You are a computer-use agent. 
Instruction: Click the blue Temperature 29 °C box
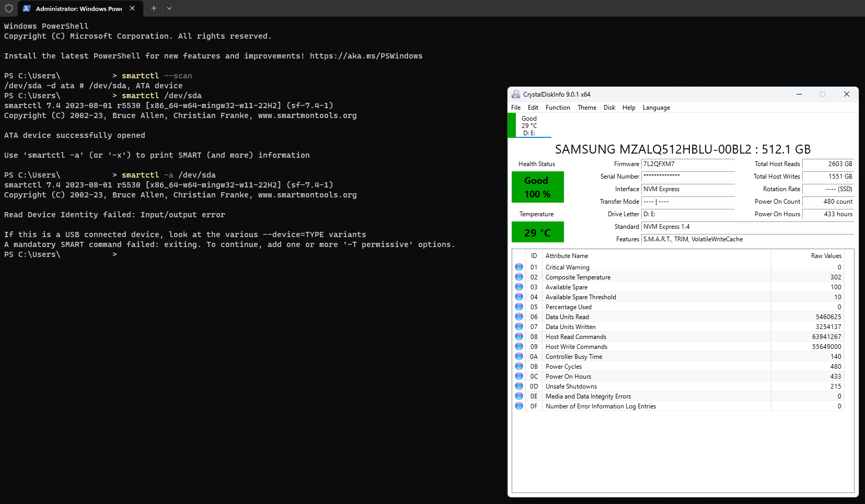coord(537,231)
